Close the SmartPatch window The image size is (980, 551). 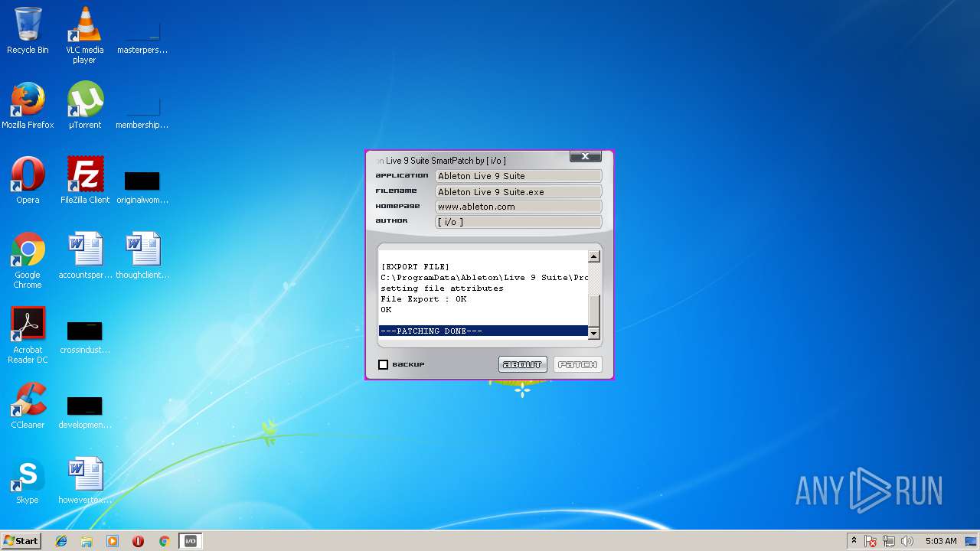pyautogui.click(x=585, y=156)
